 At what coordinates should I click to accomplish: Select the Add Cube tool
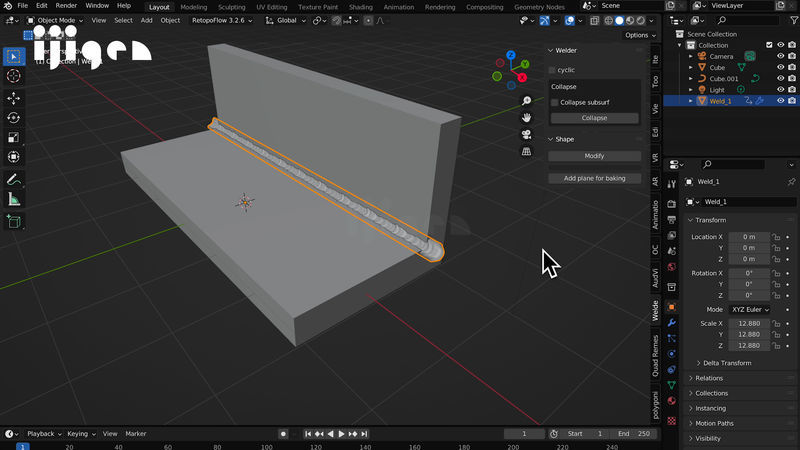(14, 222)
